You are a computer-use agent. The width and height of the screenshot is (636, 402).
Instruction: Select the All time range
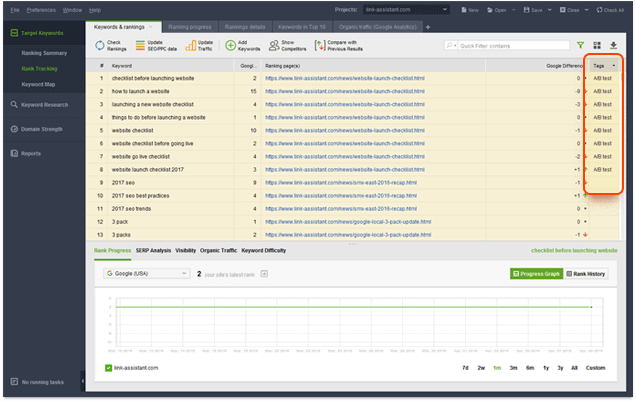pyautogui.click(x=574, y=368)
